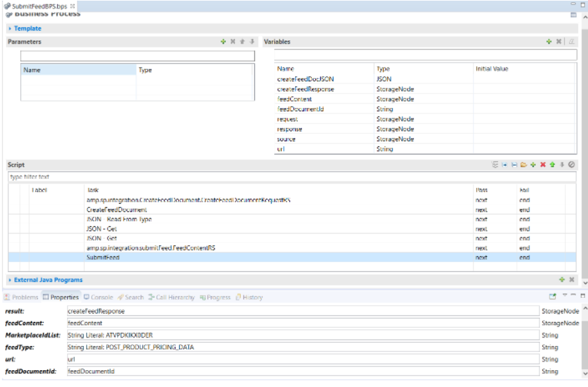
Task: Switch to the Call Hierarchy tab
Action: click(x=171, y=297)
